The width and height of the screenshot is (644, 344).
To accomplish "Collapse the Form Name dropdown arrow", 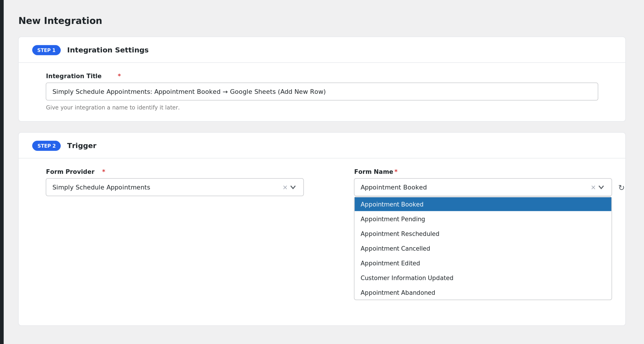I will tap(601, 187).
